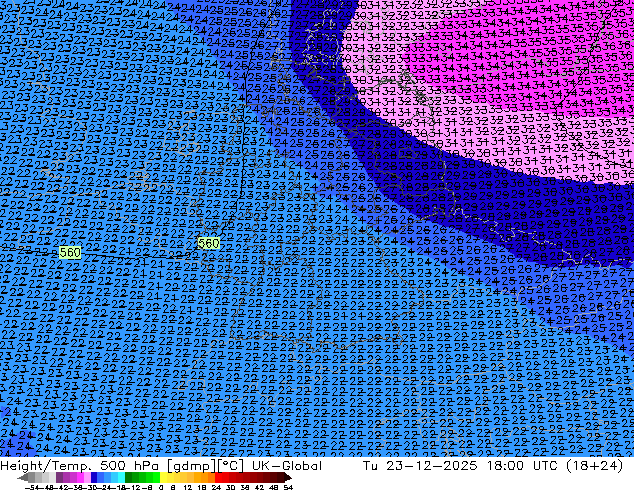The height and width of the screenshot is (490, 634).
Task: Click the [°C] unit label
Action: point(231,466)
